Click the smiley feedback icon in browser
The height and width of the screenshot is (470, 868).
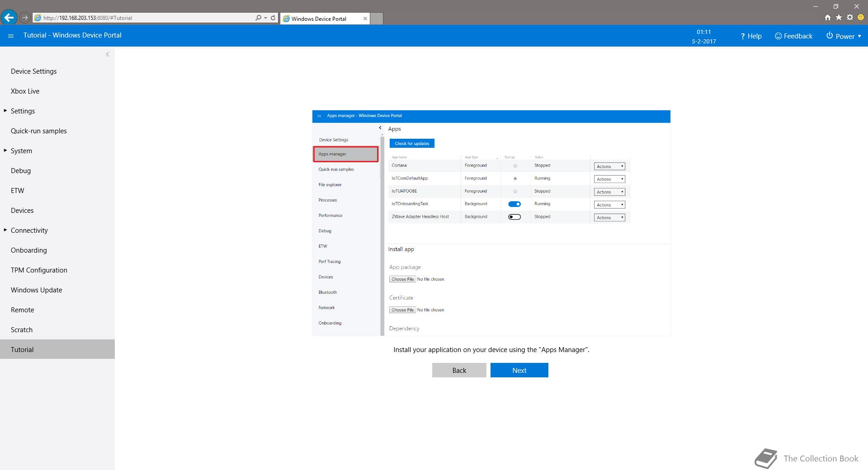pos(861,18)
